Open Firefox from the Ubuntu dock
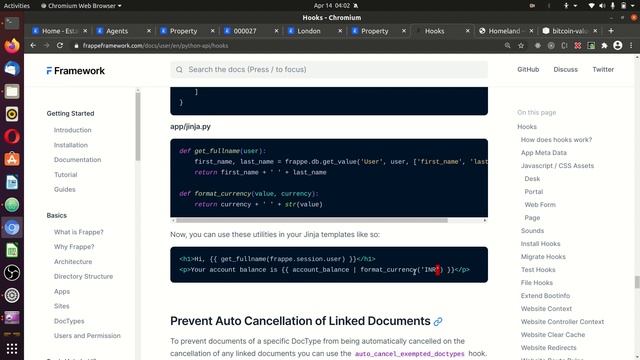The image size is (640, 360). (x=12, y=45)
